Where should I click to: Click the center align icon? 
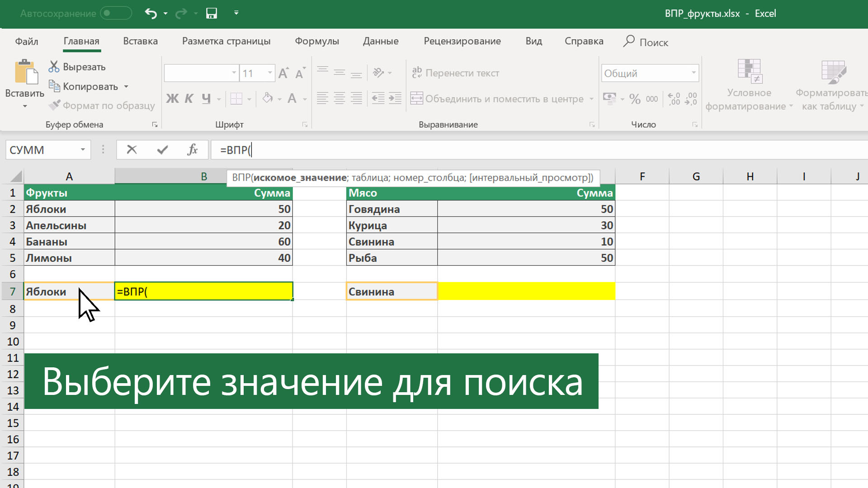(x=339, y=98)
